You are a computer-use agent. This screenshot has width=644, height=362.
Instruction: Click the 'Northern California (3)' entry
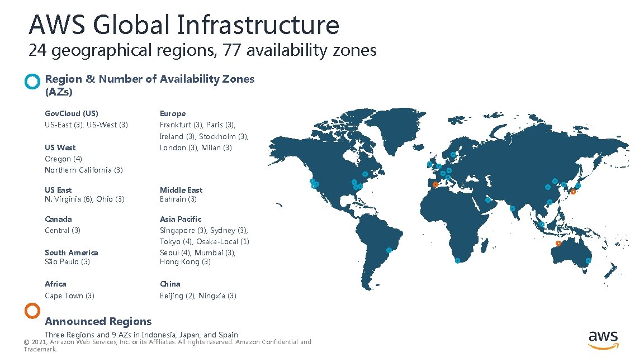84,170
